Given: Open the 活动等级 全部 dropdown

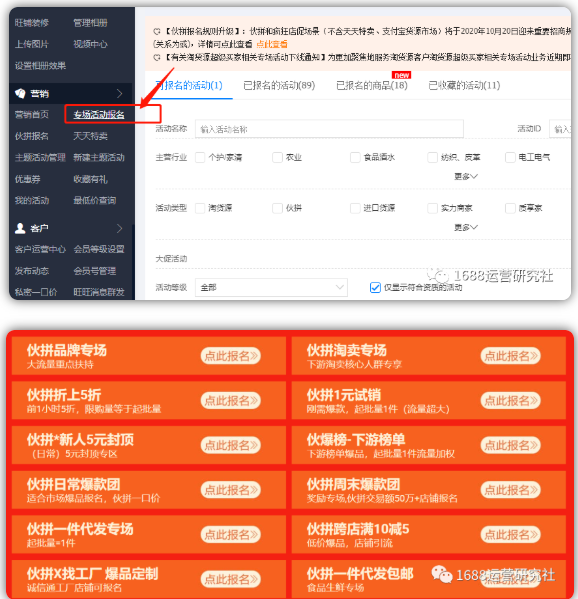Looking at the screenshot, I should click(271, 287).
